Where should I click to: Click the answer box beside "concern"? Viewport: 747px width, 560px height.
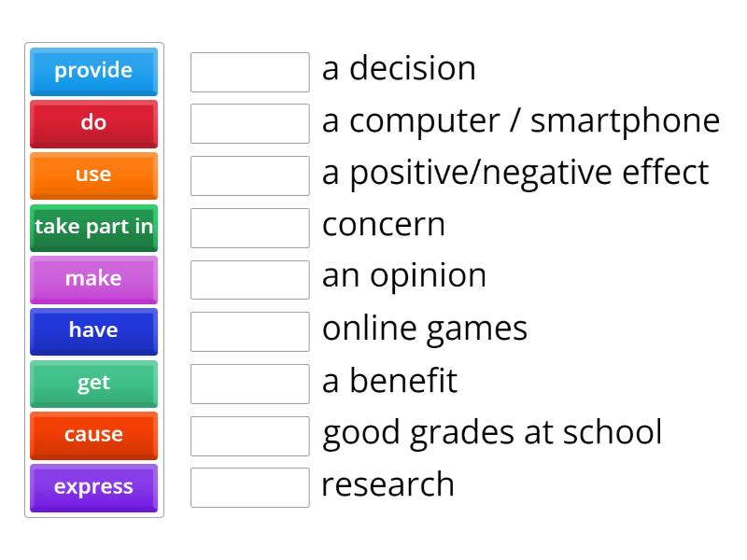point(249,227)
